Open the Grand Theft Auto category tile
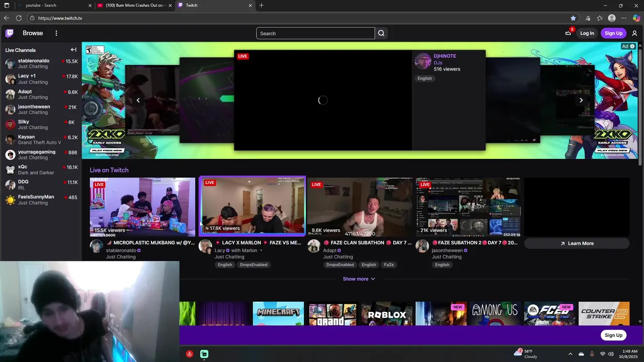Viewport: 644px width, 362px height. 333,313
